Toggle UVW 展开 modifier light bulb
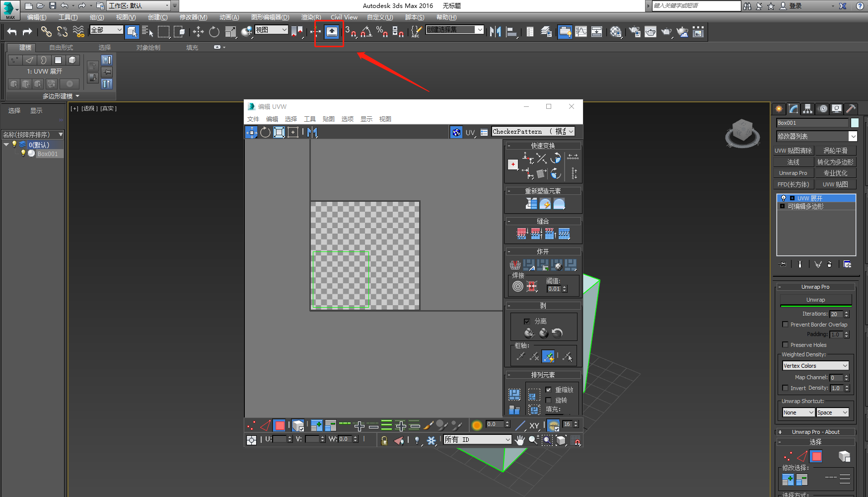Screen dimensions: 868x497 coord(784,198)
